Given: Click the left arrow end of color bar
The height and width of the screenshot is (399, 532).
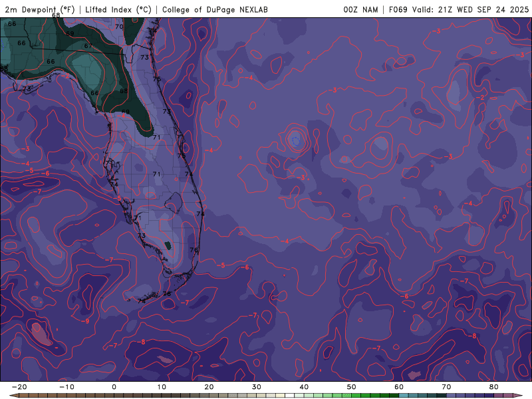Looking at the screenshot, I should point(13,396).
